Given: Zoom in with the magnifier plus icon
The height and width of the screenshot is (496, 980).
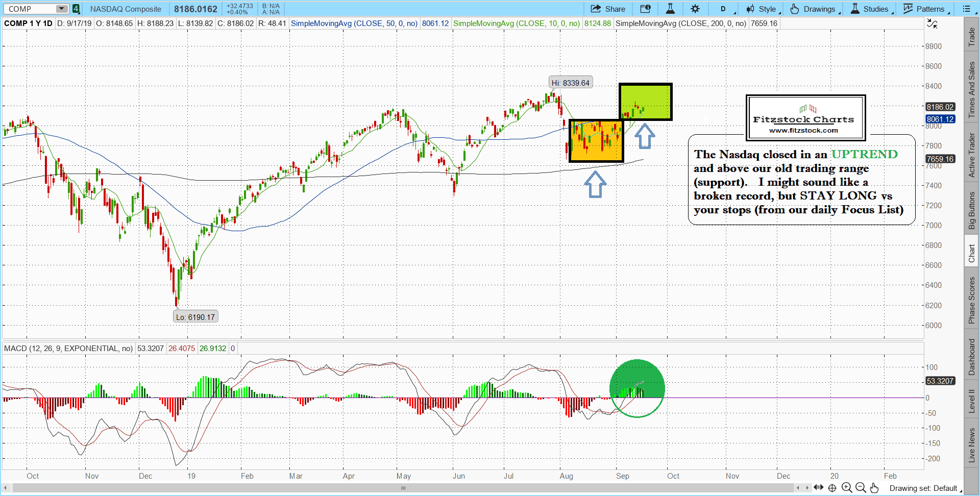Looking at the screenshot, I should 846,488.
